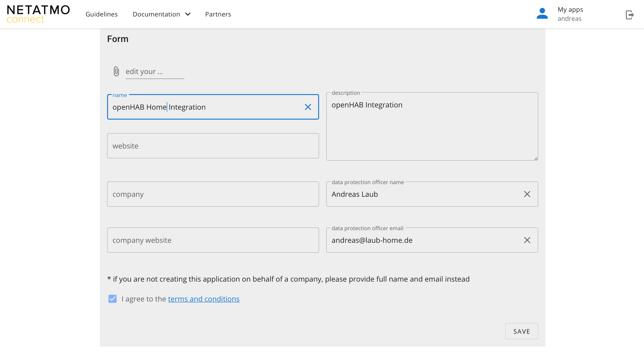Screen dimensions: 644x352
Task: Open the terms and conditions link
Action: (x=204, y=299)
